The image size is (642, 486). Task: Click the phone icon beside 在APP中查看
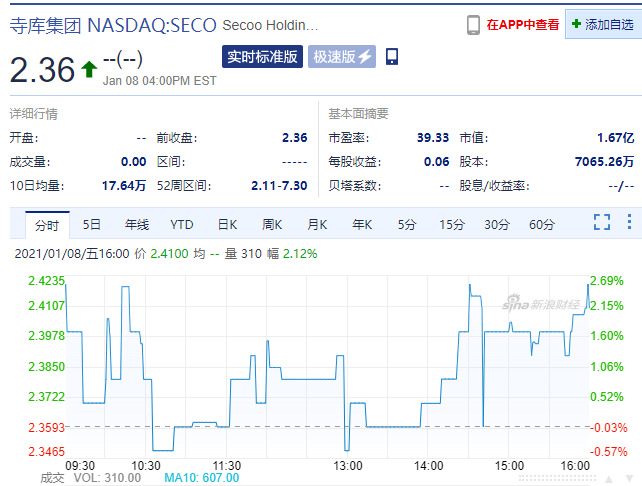[x=473, y=25]
